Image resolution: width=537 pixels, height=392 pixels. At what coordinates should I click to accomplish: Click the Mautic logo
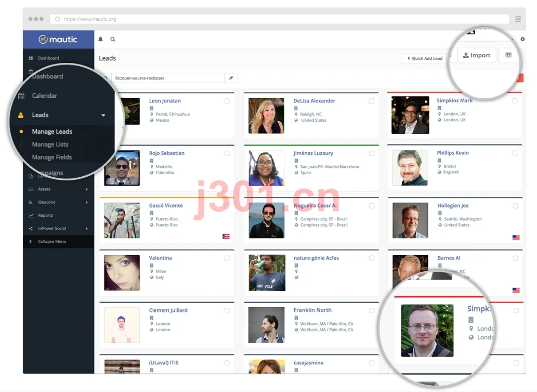pos(58,40)
